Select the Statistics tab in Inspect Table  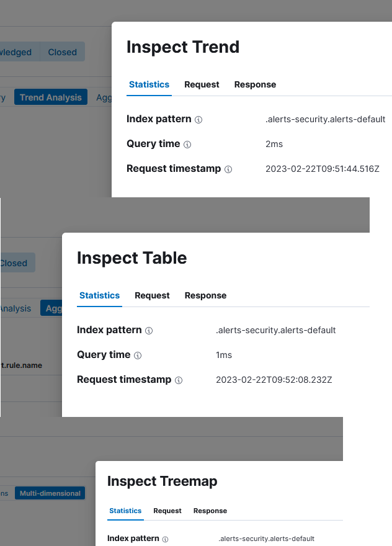(x=99, y=295)
